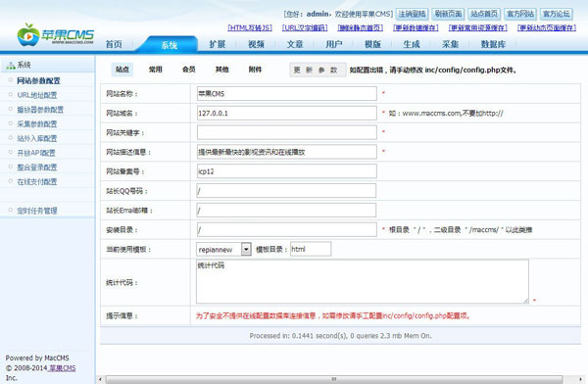The image size is (588, 384).
Task: Switch to the 常用 settings sub-tab
Action: [x=155, y=70]
